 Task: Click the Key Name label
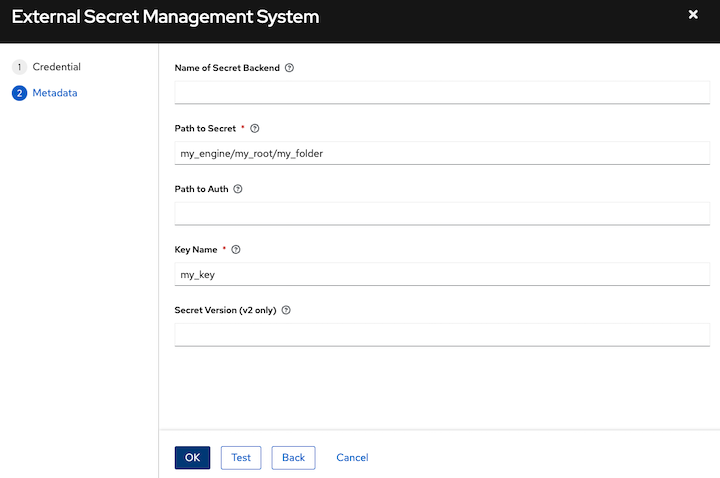[x=196, y=250]
